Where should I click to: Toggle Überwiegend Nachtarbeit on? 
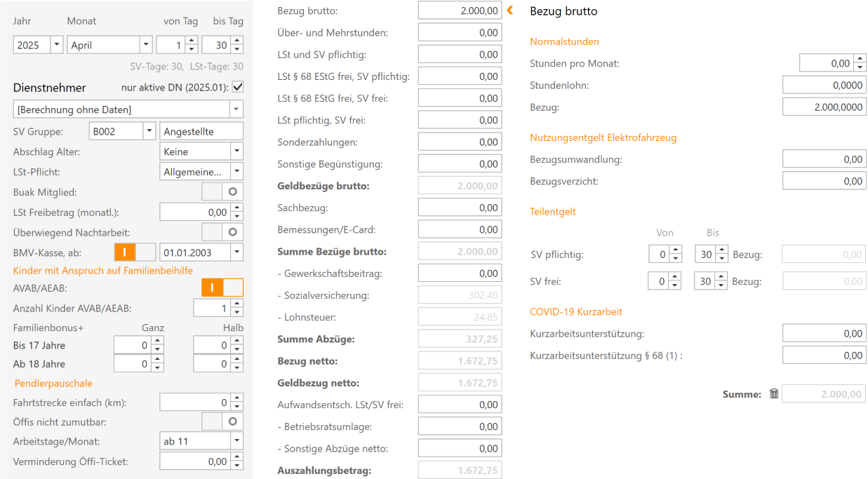click(x=222, y=231)
